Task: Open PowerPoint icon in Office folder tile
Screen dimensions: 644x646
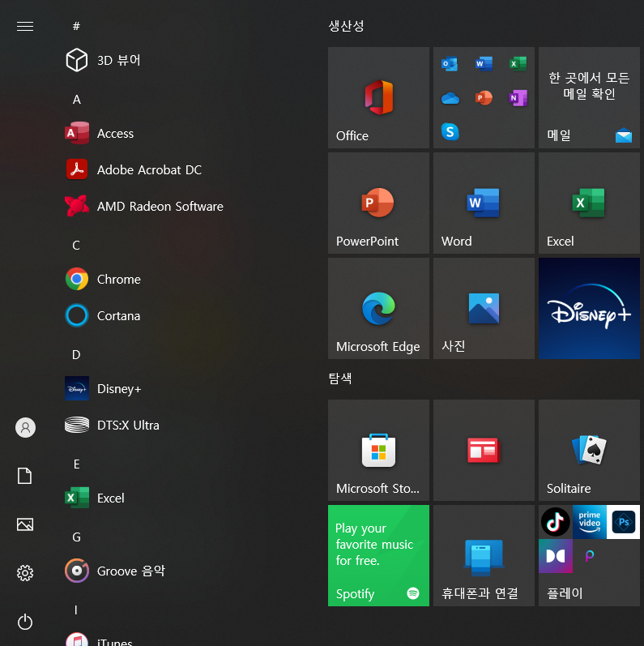Action: point(484,98)
